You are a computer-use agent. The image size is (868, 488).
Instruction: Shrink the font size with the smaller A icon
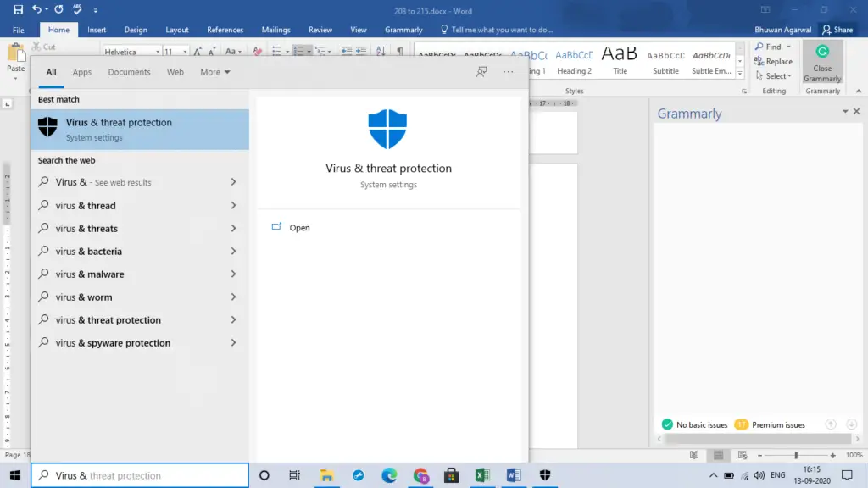211,52
